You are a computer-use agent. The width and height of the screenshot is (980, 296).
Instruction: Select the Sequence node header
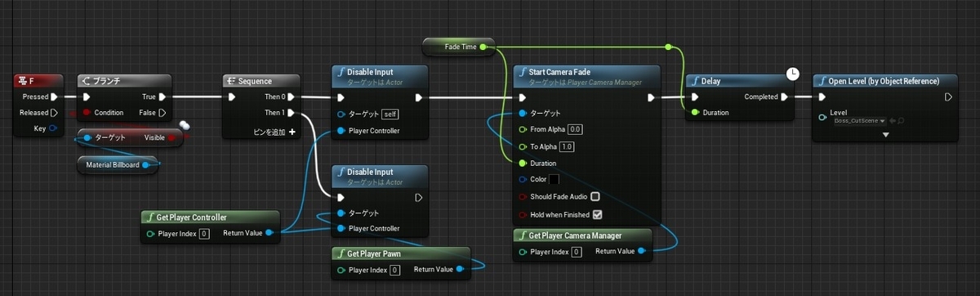click(x=262, y=81)
